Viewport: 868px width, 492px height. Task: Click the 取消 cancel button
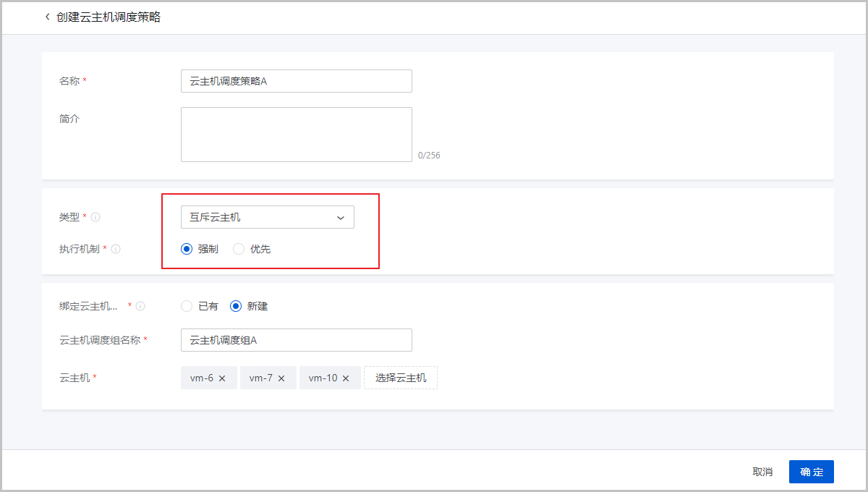(x=762, y=472)
